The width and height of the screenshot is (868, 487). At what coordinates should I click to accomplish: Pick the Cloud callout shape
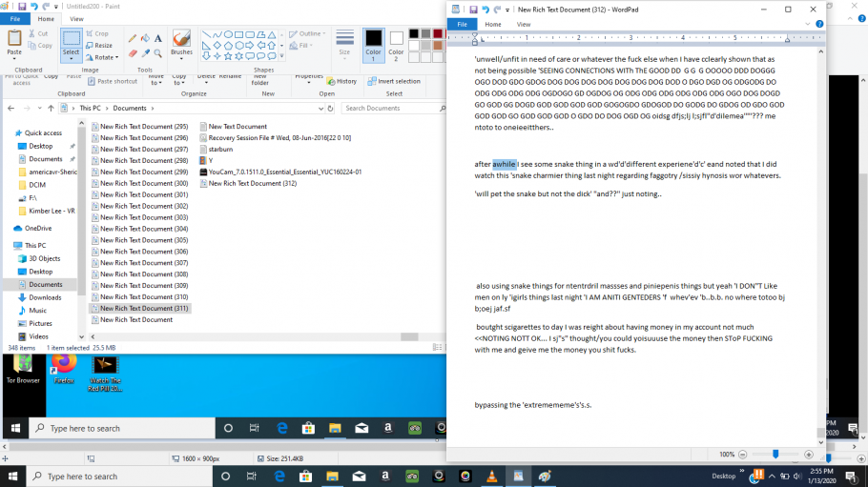[271, 56]
